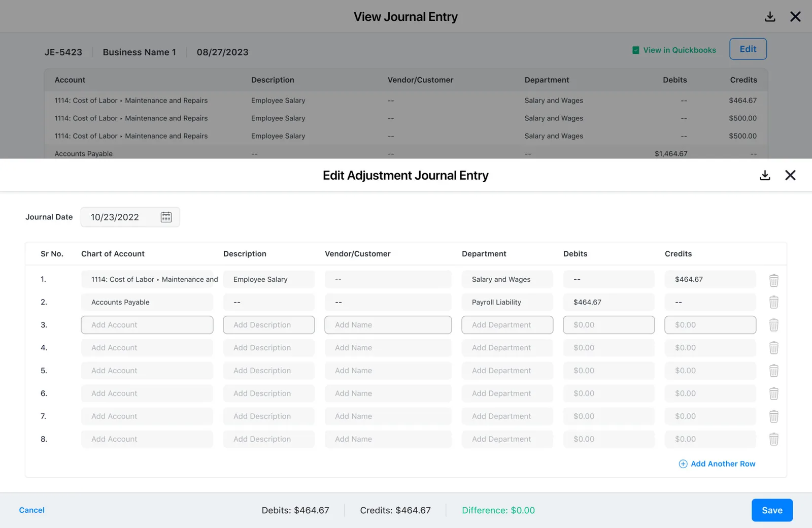Image resolution: width=812 pixels, height=528 pixels.
Task: Close the View Journal Entry window
Action: [x=795, y=17]
